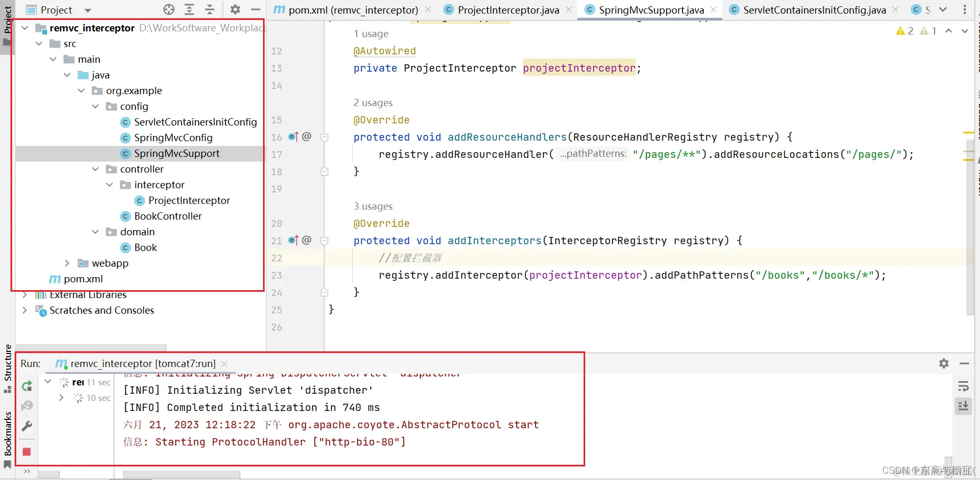
Task: Collapse the interceptor package
Action: tap(109, 185)
